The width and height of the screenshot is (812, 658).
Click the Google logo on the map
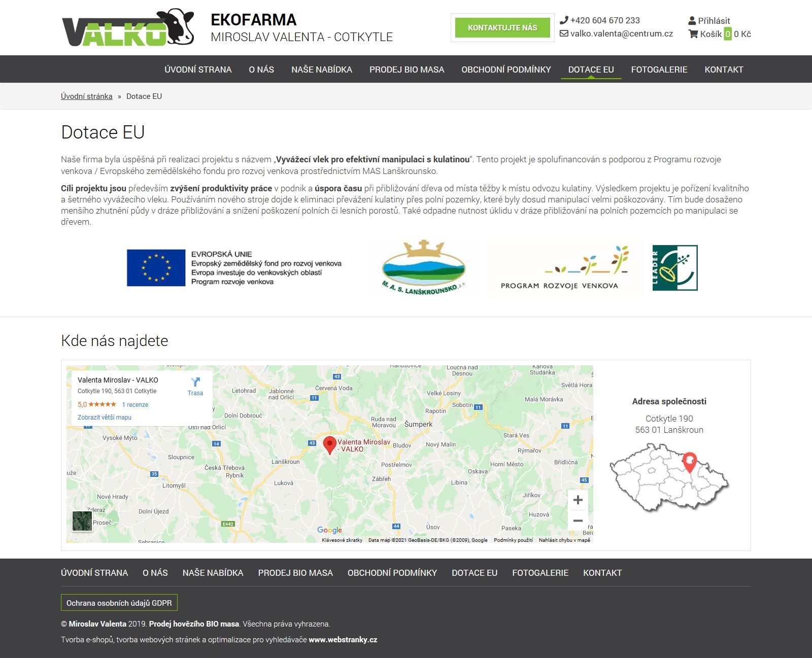click(x=330, y=530)
